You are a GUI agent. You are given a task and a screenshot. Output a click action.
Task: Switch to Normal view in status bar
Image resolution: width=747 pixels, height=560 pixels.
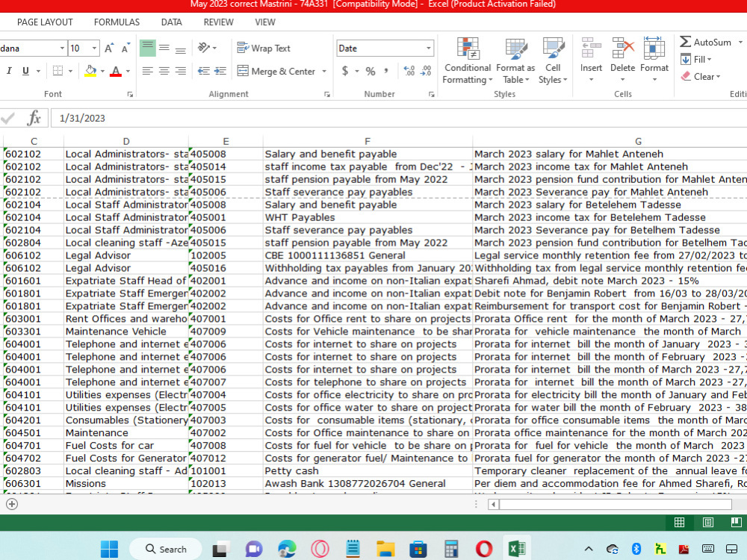679,523
